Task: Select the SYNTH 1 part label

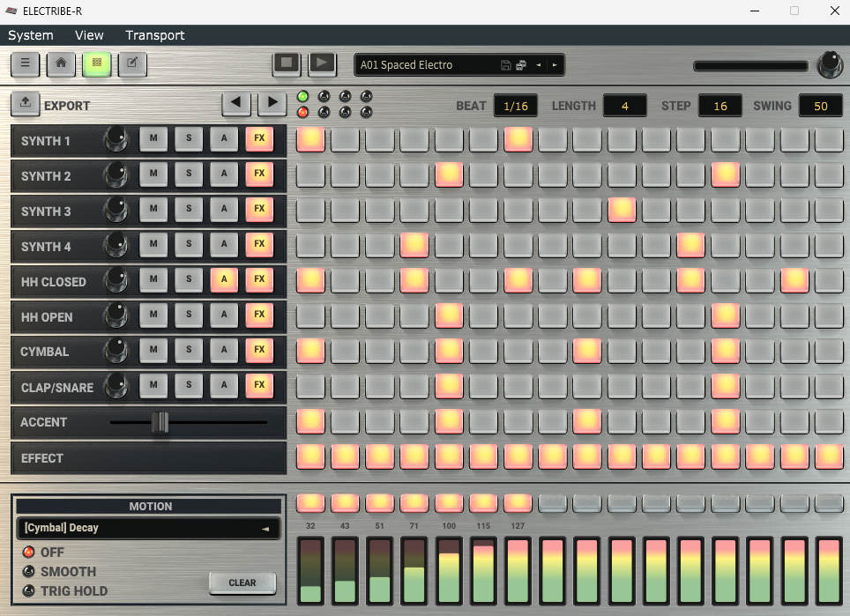Action: 46,141
